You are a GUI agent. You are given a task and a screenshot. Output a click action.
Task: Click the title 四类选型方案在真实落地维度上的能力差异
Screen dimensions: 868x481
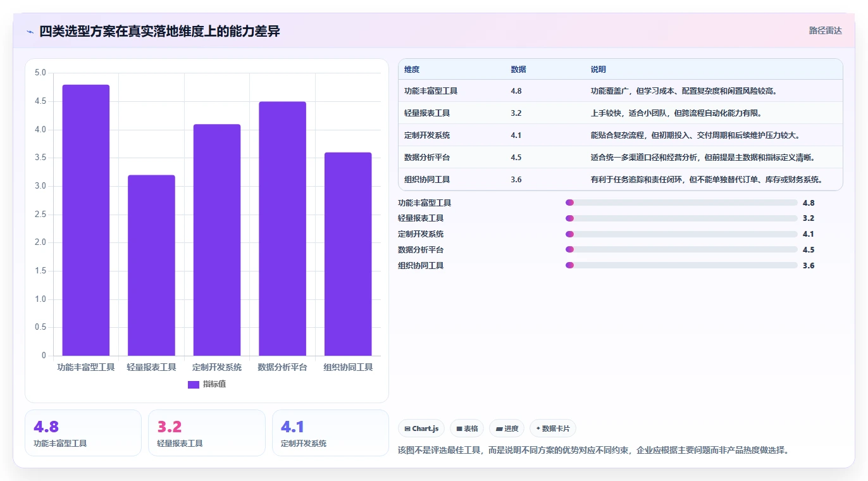(x=159, y=32)
